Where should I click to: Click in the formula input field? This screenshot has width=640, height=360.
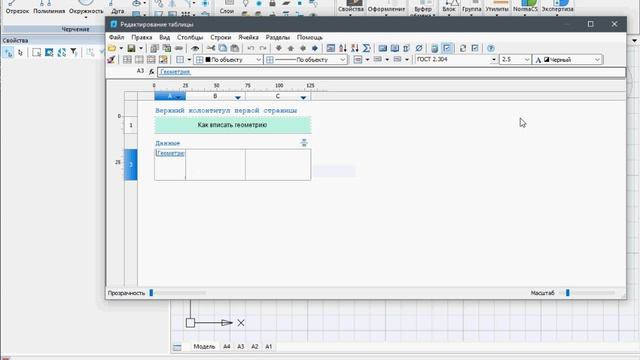pos(391,72)
